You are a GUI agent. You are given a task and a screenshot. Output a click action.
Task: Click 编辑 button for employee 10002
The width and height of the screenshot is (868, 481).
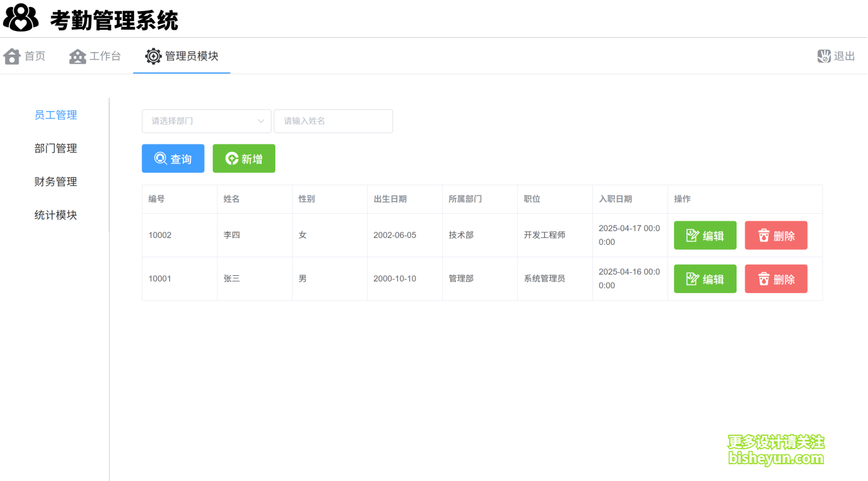[x=705, y=236]
